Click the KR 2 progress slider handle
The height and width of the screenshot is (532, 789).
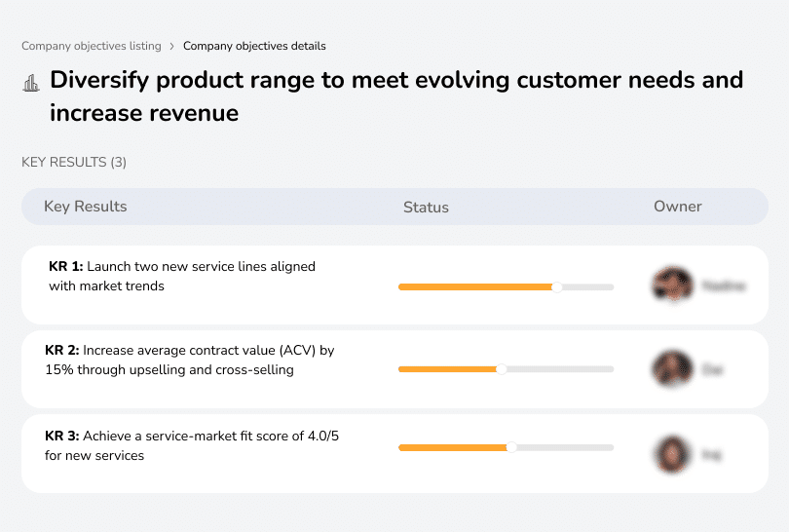click(502, 369)
